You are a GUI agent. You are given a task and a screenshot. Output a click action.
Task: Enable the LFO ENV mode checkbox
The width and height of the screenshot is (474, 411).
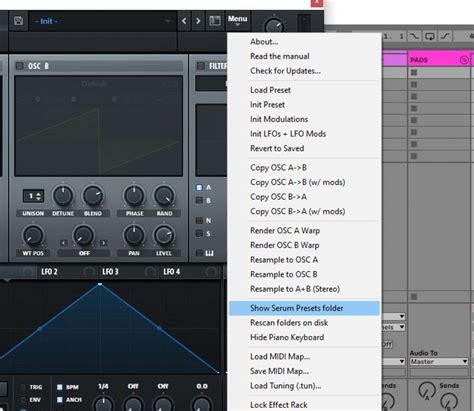[x=23, y=399]
